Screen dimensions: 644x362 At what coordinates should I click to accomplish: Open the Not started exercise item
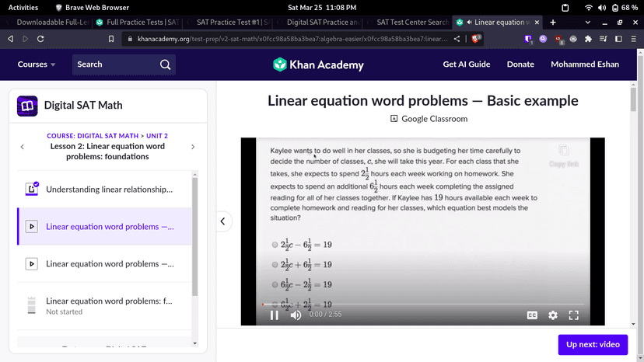(104, 306)
